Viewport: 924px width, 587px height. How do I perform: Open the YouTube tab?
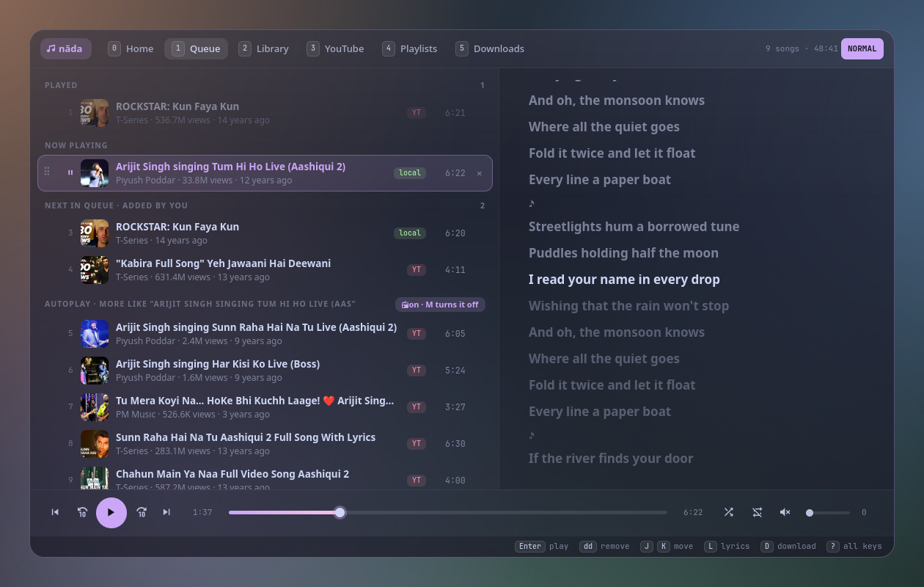click(x=335, y=48)
